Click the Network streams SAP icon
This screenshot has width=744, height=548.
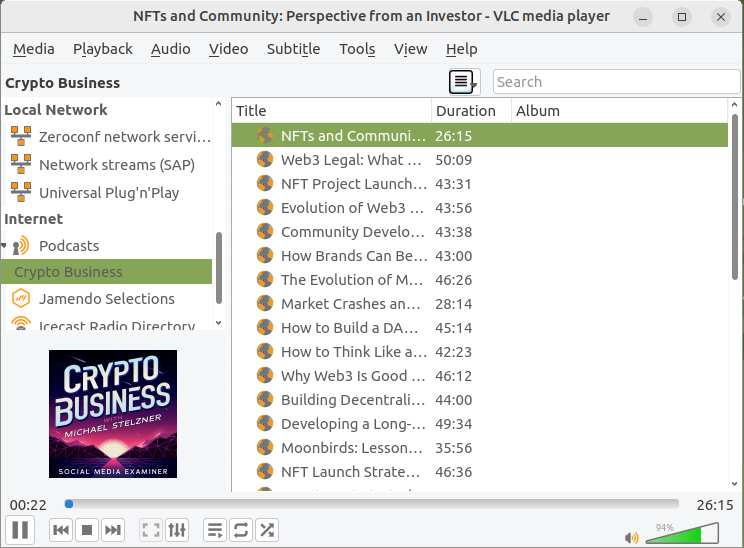[x=21, y=164]
